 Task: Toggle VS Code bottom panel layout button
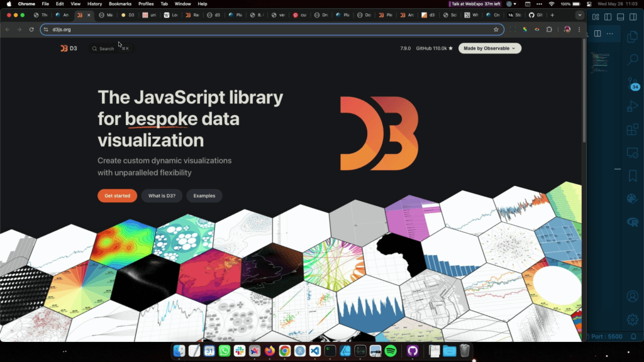click(x=620, y=17)
